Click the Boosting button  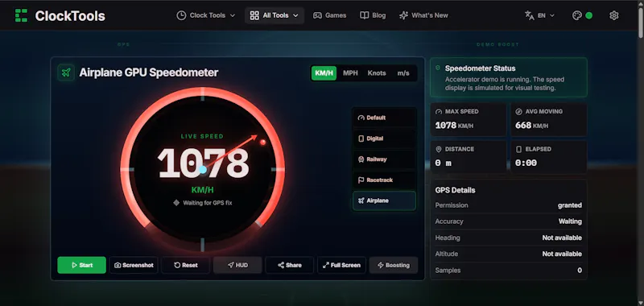point(394,265)
